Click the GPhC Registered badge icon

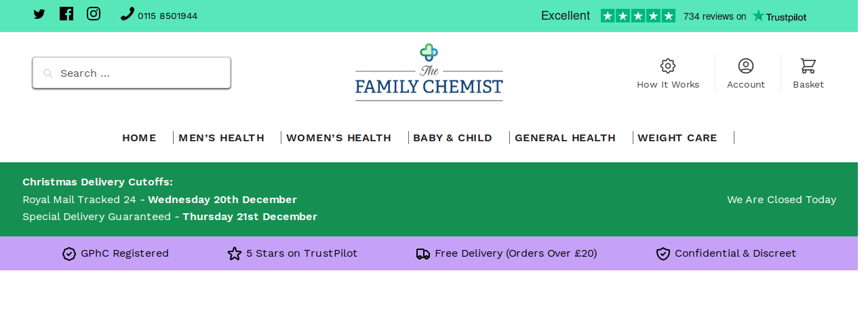[69, 254]
